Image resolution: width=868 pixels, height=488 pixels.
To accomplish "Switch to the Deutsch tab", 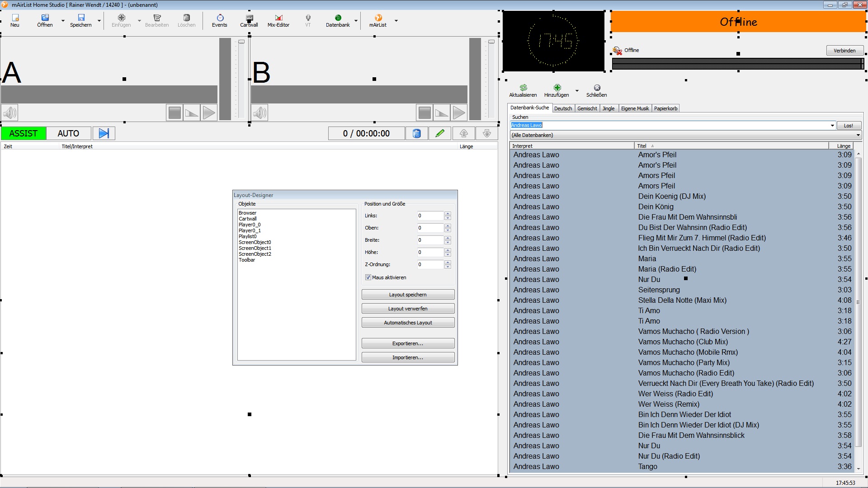I will pyautogui.click(x=563, y=108).
